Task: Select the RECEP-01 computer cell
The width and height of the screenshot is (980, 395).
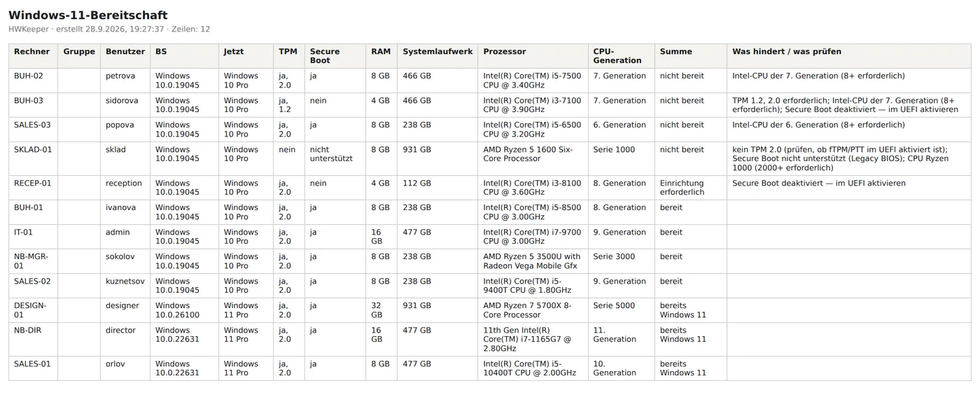Action: [34, 188]
